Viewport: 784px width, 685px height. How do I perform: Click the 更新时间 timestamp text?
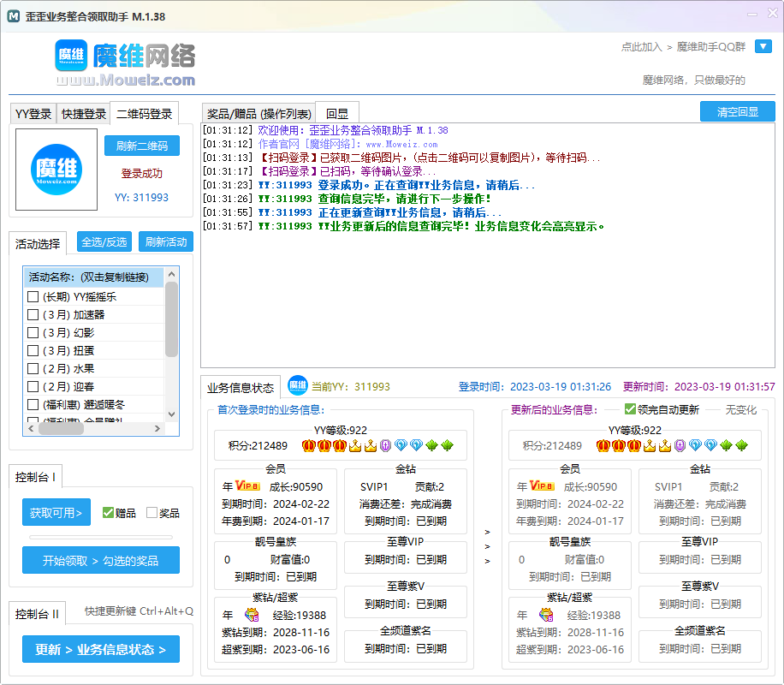pyautogui.click(x=698, y=386)
